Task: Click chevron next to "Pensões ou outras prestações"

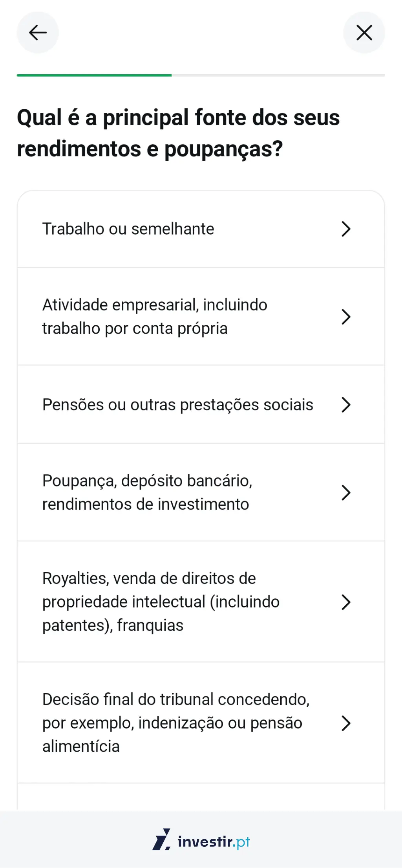Action: pyautogui.click(x=345, y=405)
